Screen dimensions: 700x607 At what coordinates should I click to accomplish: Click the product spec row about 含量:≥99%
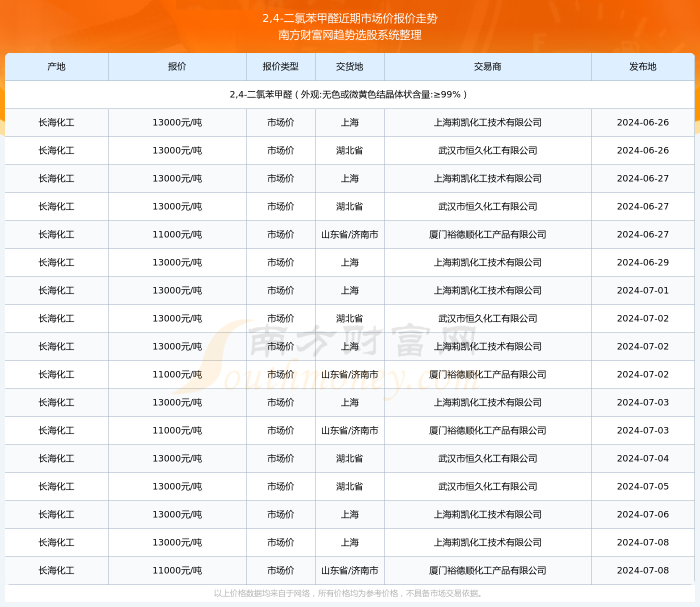[349, 94]
